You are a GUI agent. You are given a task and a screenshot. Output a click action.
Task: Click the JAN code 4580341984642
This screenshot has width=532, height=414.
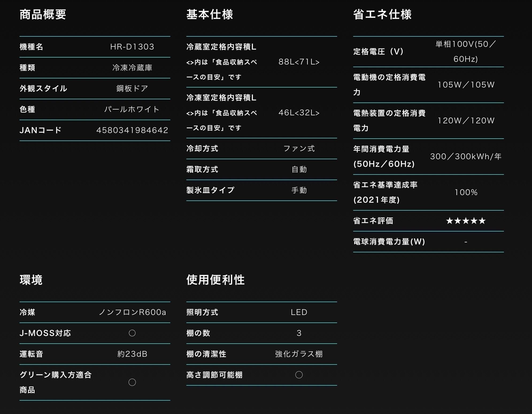(x=132, y=130)
